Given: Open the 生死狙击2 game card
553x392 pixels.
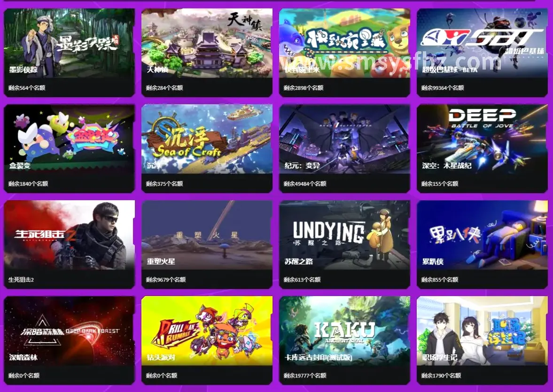Looking at the screenshot, I should [69, 244].
